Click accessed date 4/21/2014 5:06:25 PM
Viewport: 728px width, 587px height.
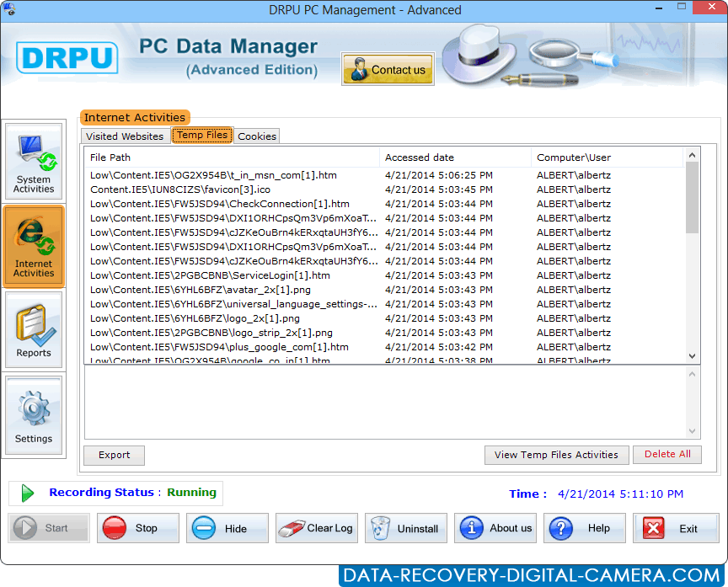439,175
